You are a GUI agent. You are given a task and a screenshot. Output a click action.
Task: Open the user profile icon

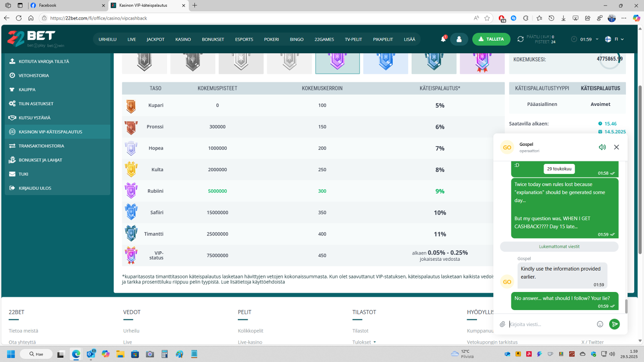tap(459, 39)
